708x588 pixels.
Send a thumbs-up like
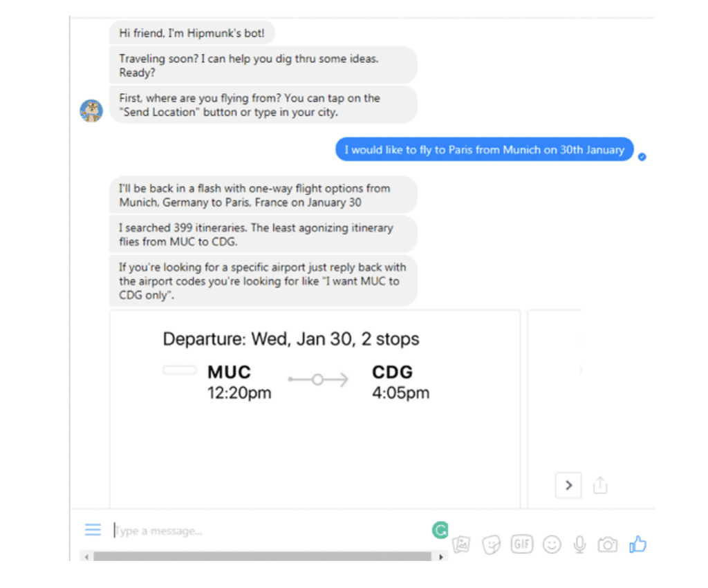pos(638,544)
